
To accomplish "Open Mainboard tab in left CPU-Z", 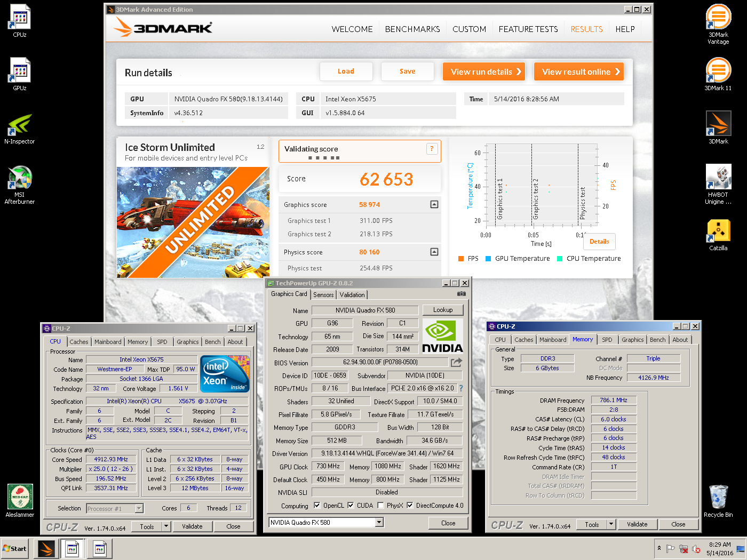I will click(108, 342).
